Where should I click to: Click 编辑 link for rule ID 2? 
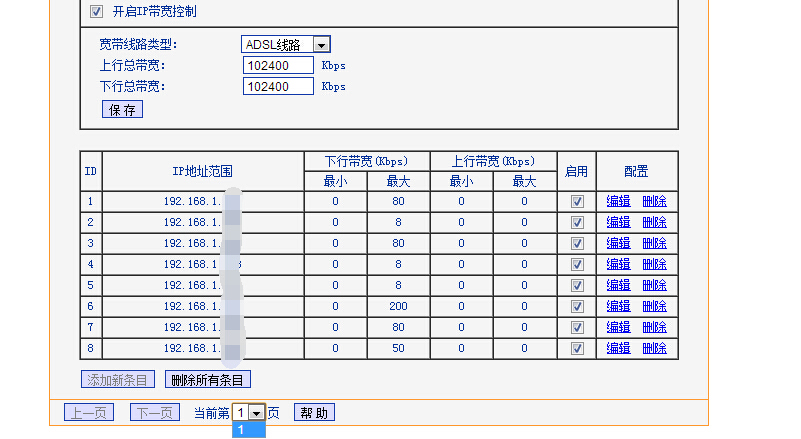[x=618, y=222]
